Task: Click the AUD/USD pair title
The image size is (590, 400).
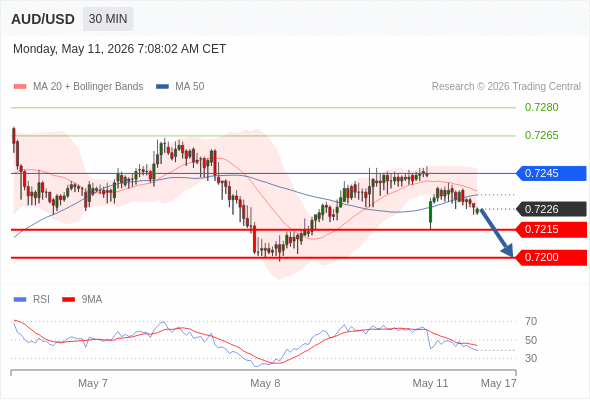Action: point(43,19)
